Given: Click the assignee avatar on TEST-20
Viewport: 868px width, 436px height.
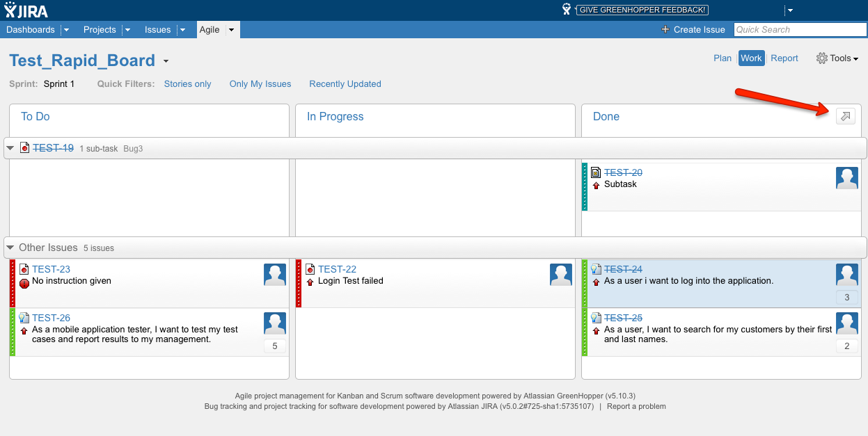Looking at the screenshot, I should click(x=847, y=178).
